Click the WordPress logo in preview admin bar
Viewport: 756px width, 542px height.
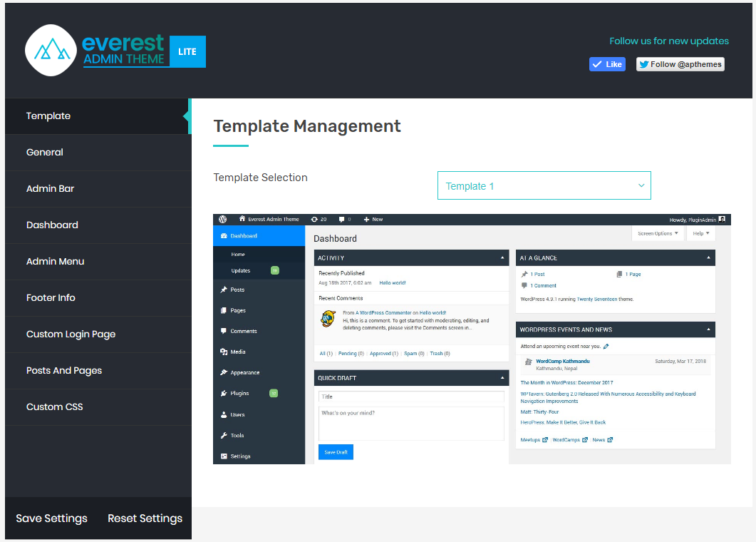coord(223,219)
